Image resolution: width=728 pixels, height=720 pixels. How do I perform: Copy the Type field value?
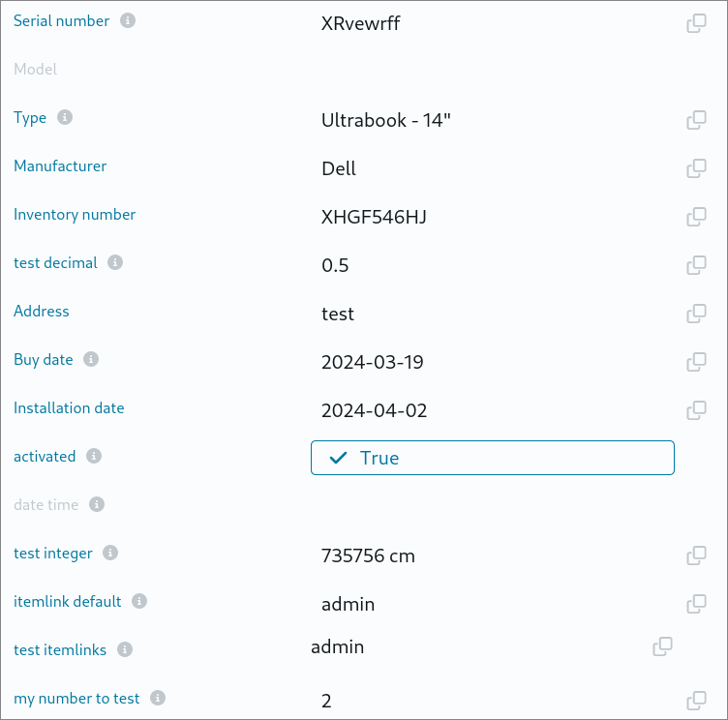click(695, 120)
